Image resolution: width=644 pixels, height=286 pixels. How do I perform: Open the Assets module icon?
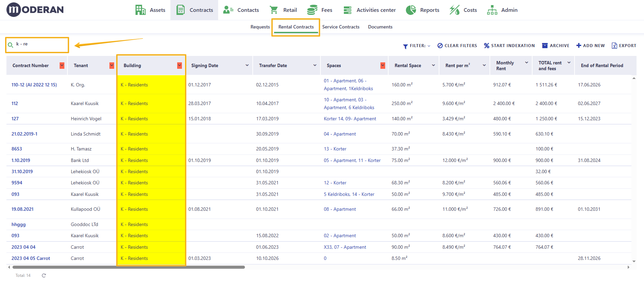click(x=140, y=10)
